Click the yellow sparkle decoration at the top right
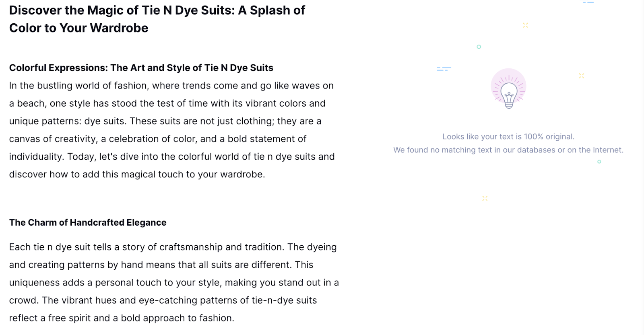 click(x=525, y=25)
